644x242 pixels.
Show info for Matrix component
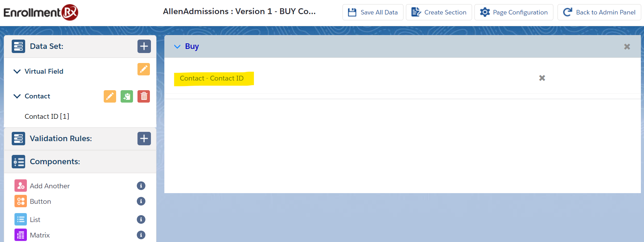pyautogui.click(x=141, y=235)
